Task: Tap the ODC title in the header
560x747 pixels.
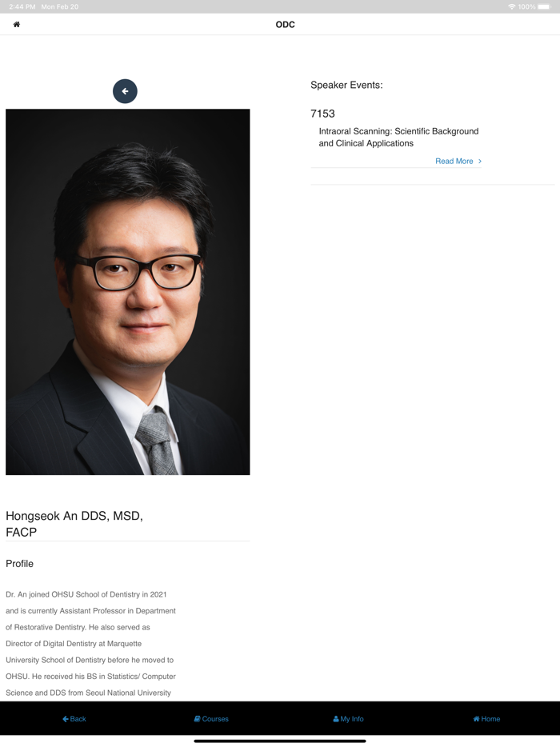Action: (x=285, y=25)
